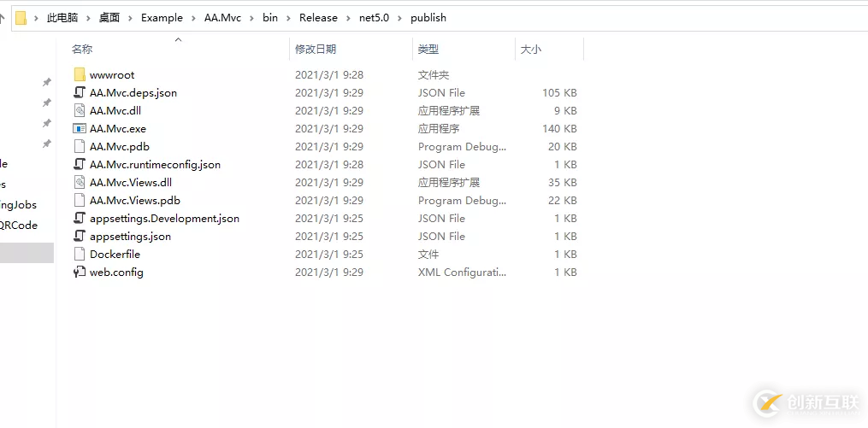Click the 应用程序 type of AA.Mvc.exe
This screenshot has width=868, height=428.
pos(439,128)
